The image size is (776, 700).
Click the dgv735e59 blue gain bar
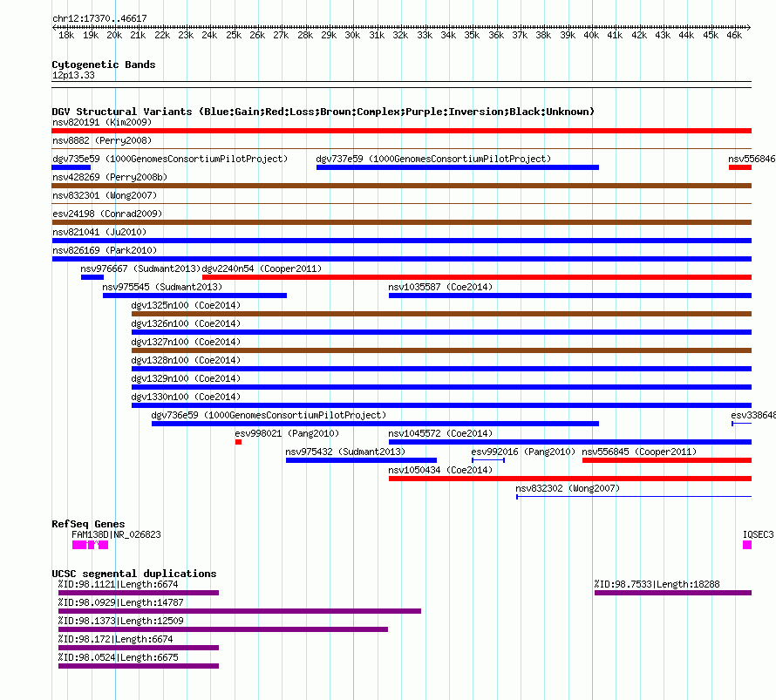[x=71, y=167]
